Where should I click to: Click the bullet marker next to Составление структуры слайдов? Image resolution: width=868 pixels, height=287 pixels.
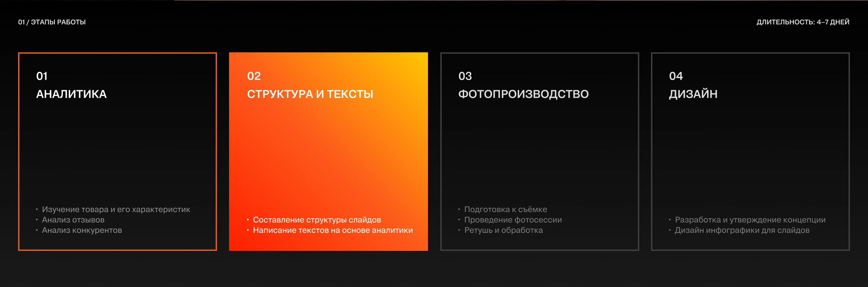click(248, 220)
